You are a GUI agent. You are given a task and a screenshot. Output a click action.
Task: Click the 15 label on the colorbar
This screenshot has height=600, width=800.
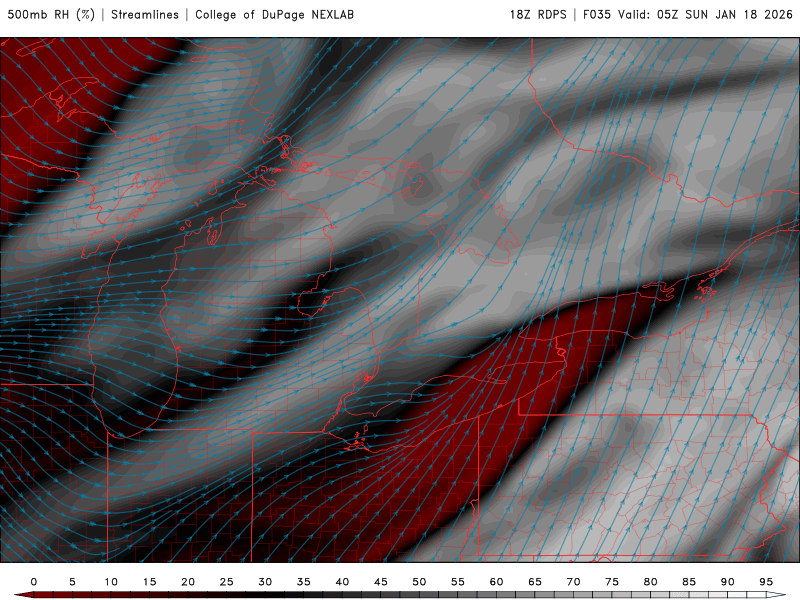pyautogui.click(x=149, y=582)
